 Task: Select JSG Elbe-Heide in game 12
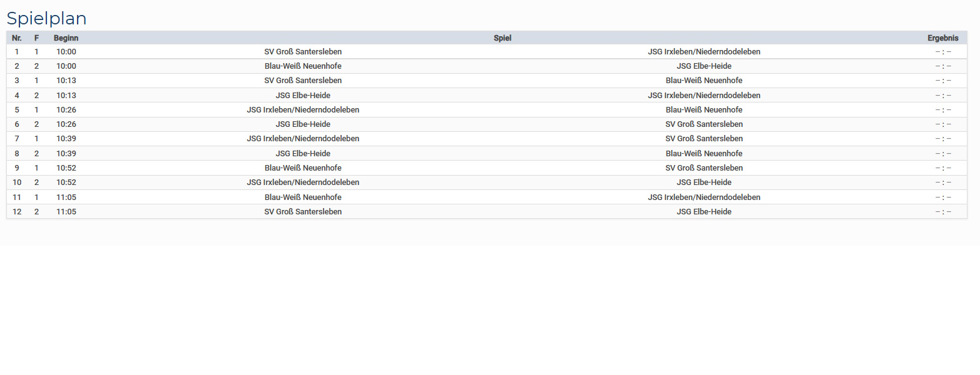click(x=704, y=212)
